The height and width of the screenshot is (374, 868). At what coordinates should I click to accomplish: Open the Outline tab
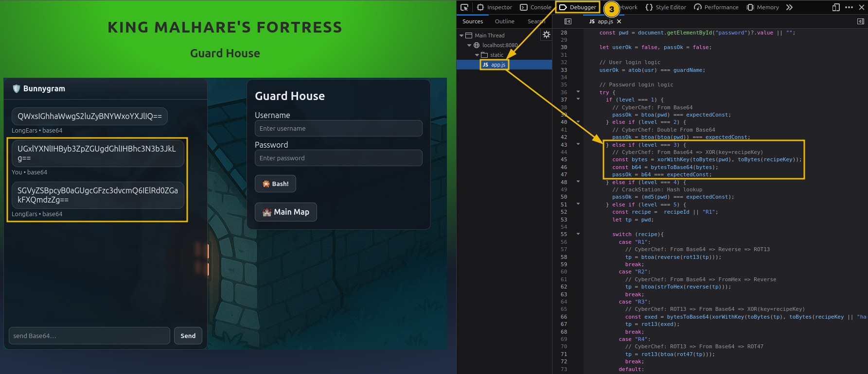(504, 21)
